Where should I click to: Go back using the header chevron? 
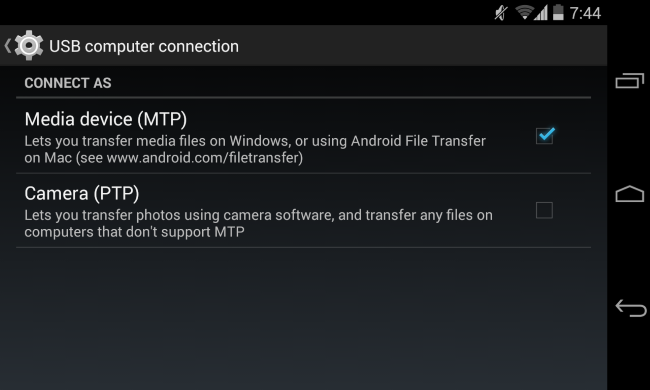[x=7, y=46]
